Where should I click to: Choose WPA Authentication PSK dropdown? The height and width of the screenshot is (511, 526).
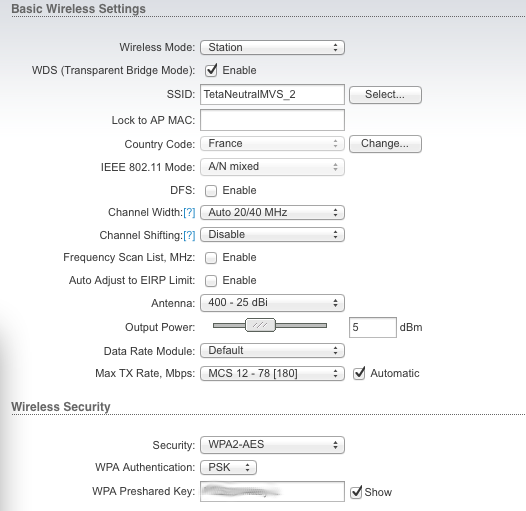click(x=228, y=467)
